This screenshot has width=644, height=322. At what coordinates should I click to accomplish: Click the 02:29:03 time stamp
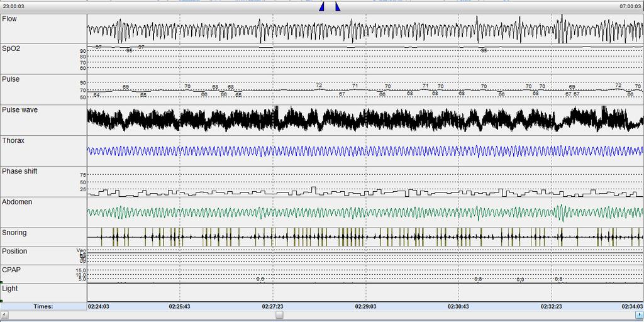[x=366, y=306]
